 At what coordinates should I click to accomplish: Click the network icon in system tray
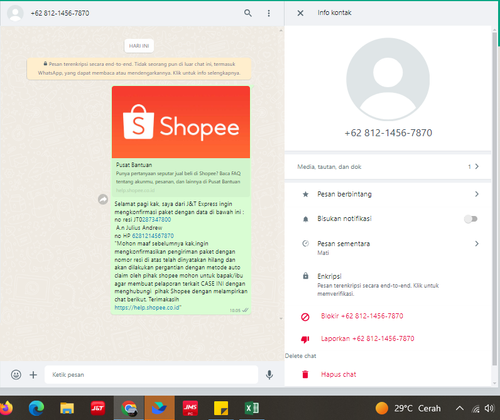[x=476, y=409]
